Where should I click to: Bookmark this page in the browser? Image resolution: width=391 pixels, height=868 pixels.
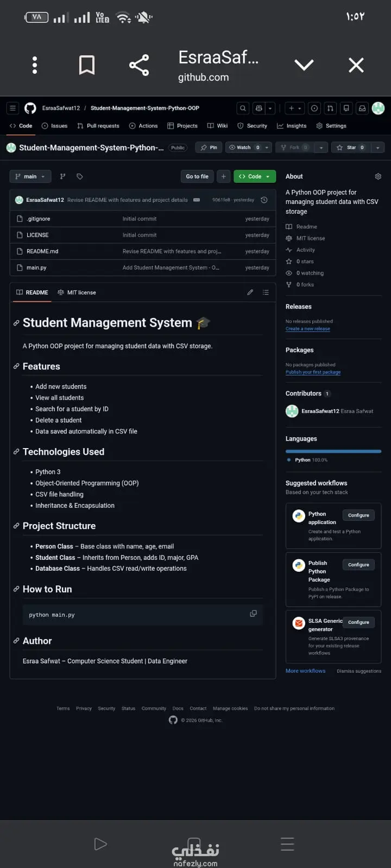[87, 65]
